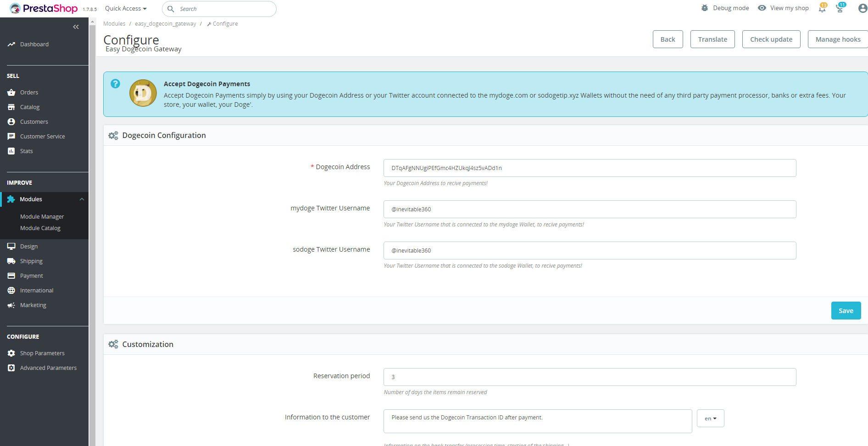Focus the Reservation period field

point(590,377)
